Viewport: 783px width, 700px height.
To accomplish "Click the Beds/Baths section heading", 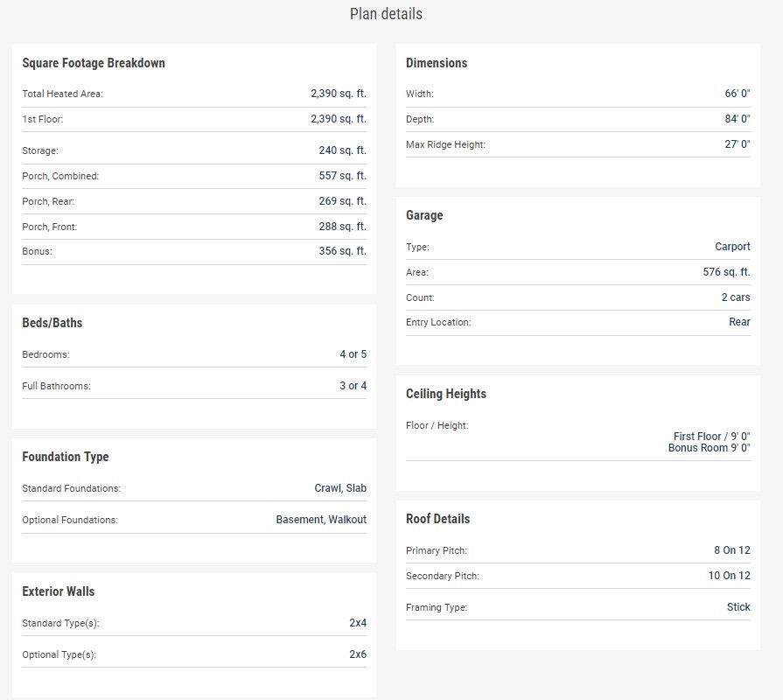I will pos(52,323).
